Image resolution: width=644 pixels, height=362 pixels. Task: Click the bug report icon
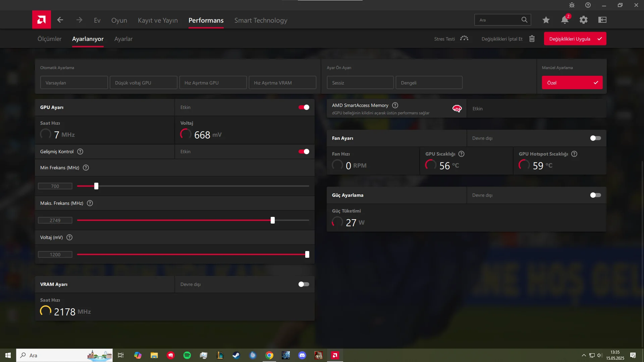tap(572, 5)
